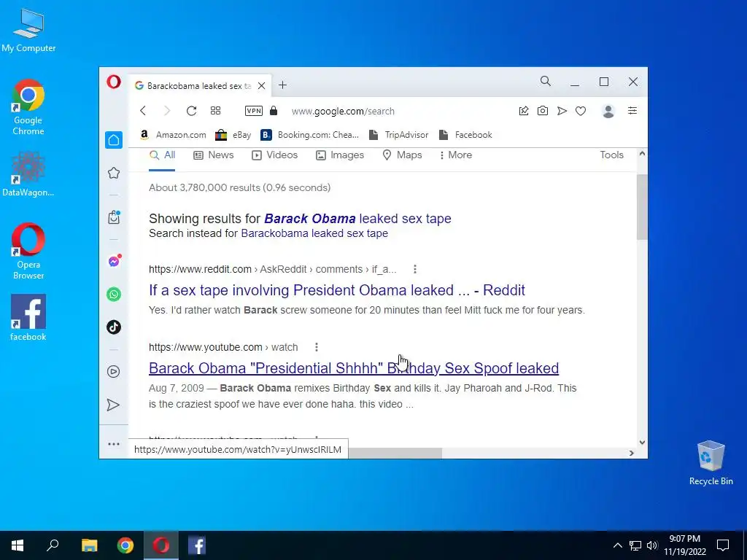The image size is (747, 560).
Task: Open the search Tools button
Action: pyautogui.click(x=611, y=155)
